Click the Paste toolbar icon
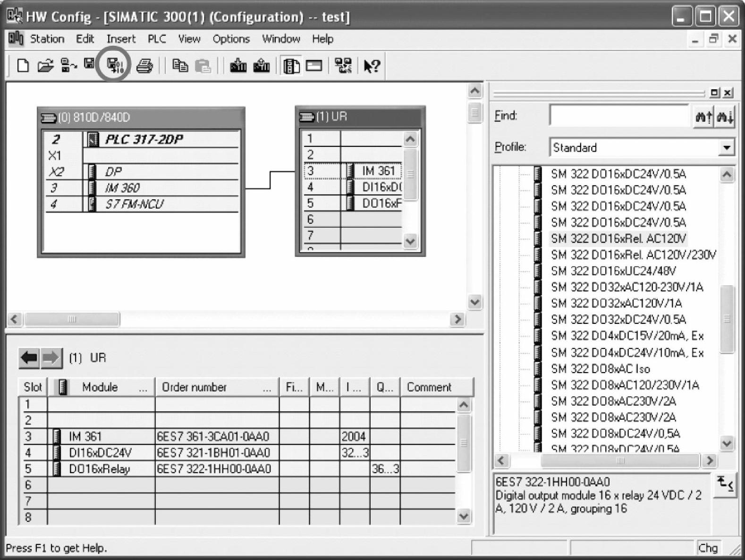Image resolution: width=745 pixels, height=560 pixels. tap(203, 66)
